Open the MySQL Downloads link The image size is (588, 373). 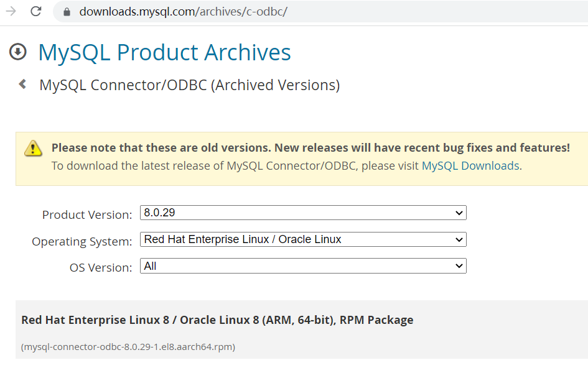pos(470,166)
